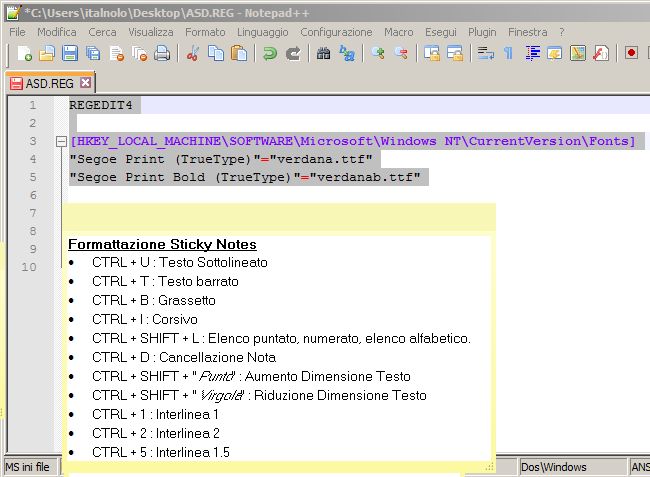Collapse the fold marker on line 3
650x477 pixels.
click(61, 141)
